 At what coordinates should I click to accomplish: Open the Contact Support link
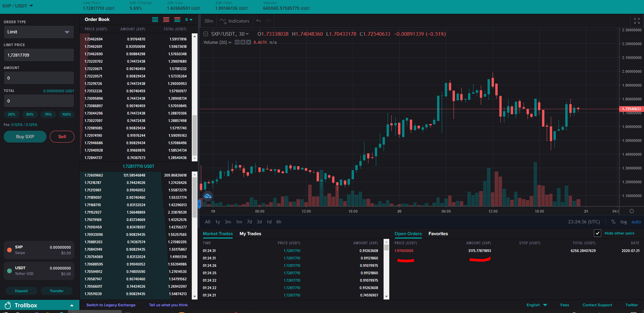597,305
